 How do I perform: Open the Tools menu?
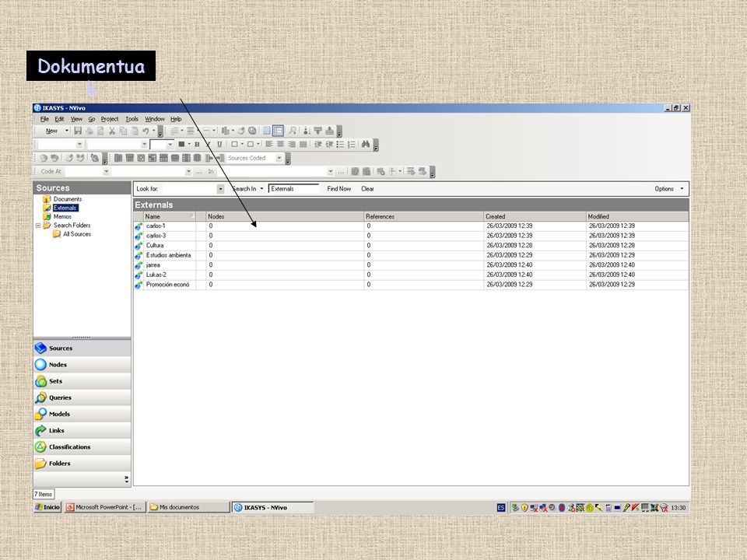coord(132,119)
